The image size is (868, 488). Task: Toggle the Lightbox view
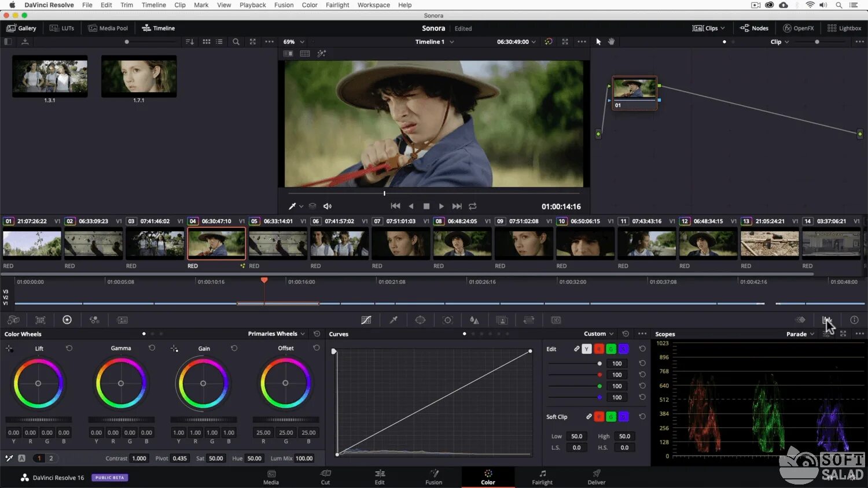click(x=844, y=28)
